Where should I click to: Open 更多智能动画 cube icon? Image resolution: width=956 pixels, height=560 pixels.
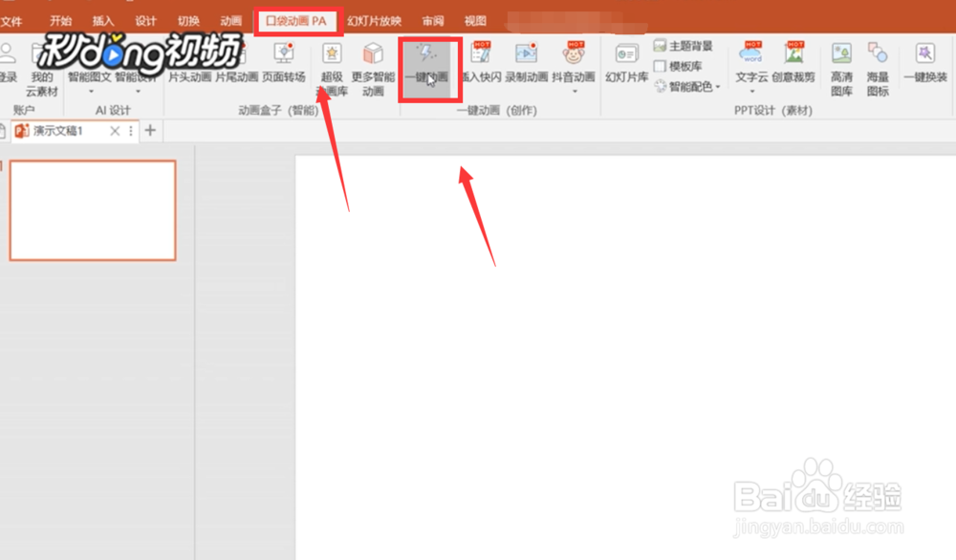click(x=373, y=54)
